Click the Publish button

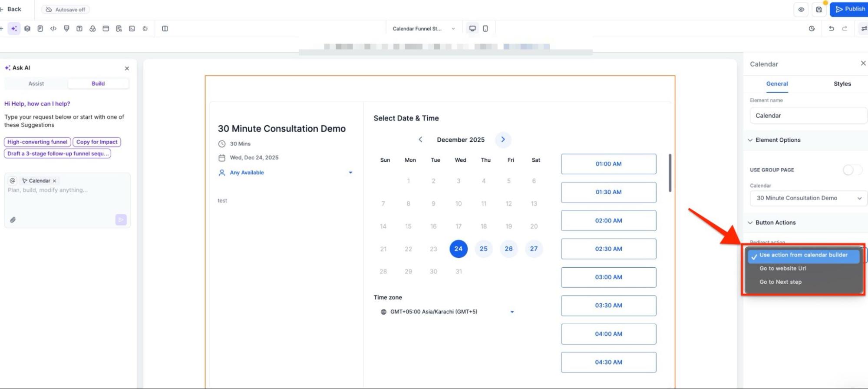click(x=850, y=9)
